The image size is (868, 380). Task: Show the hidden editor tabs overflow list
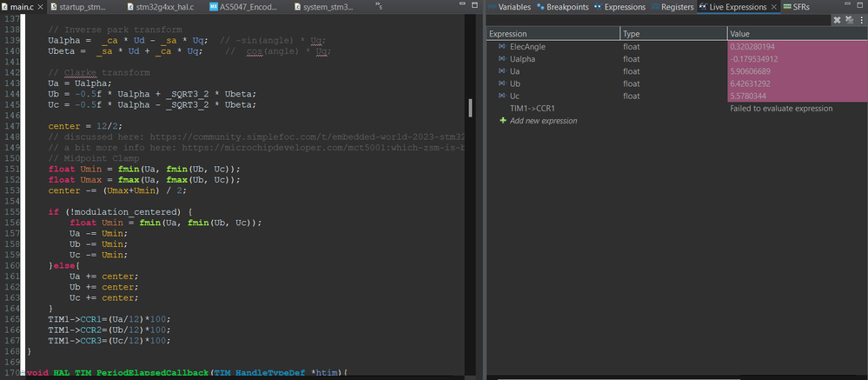point(379,6)
